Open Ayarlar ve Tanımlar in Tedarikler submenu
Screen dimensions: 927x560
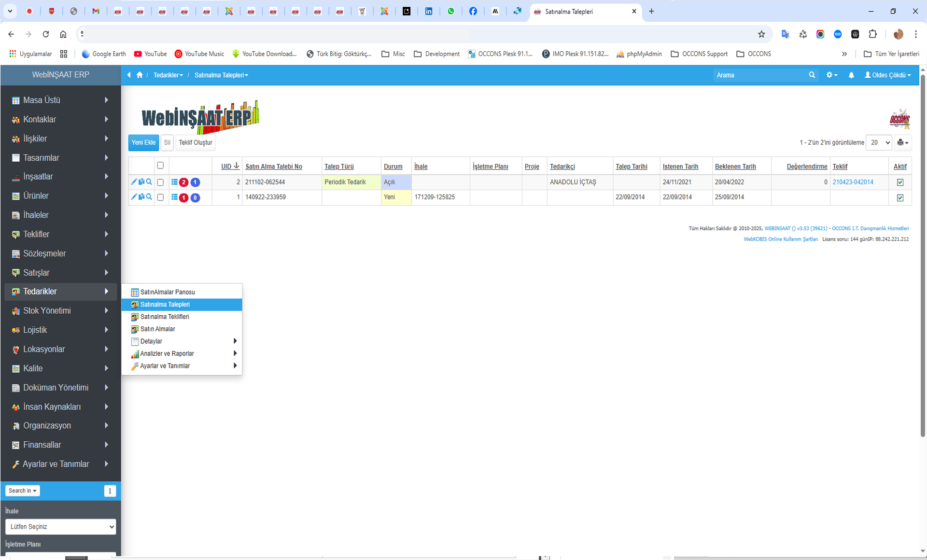tap(182, 366)
